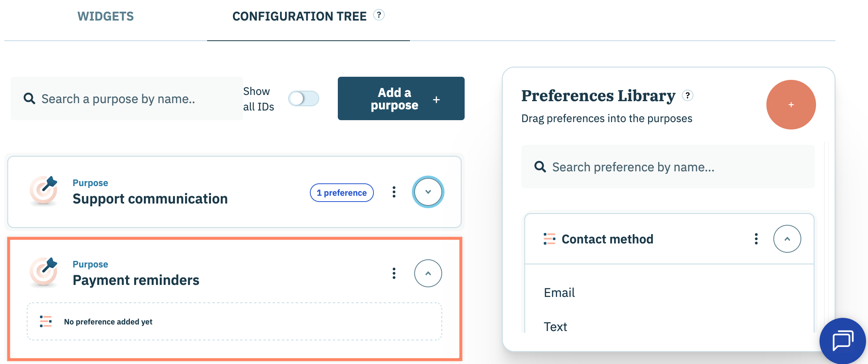
Task: Click the Support communication target icon
Action: pos(44,190)
